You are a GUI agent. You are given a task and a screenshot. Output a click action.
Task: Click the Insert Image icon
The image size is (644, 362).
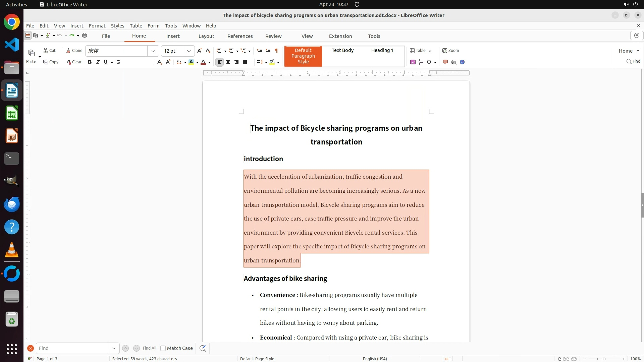coord(413,62)
